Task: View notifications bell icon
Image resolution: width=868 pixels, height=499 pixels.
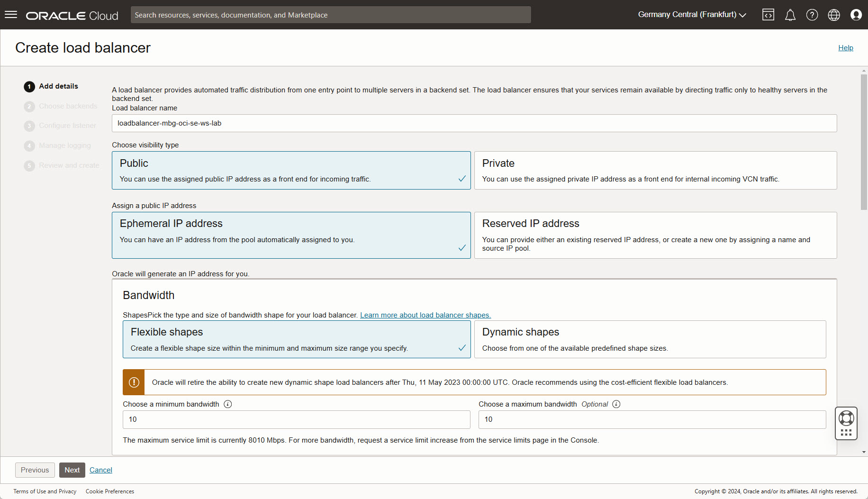Action: coord(790,15)
